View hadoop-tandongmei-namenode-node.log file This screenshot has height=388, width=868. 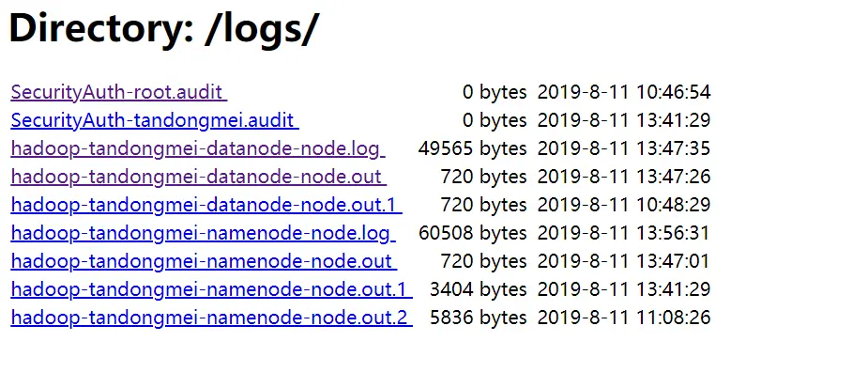tap(202, 233)
